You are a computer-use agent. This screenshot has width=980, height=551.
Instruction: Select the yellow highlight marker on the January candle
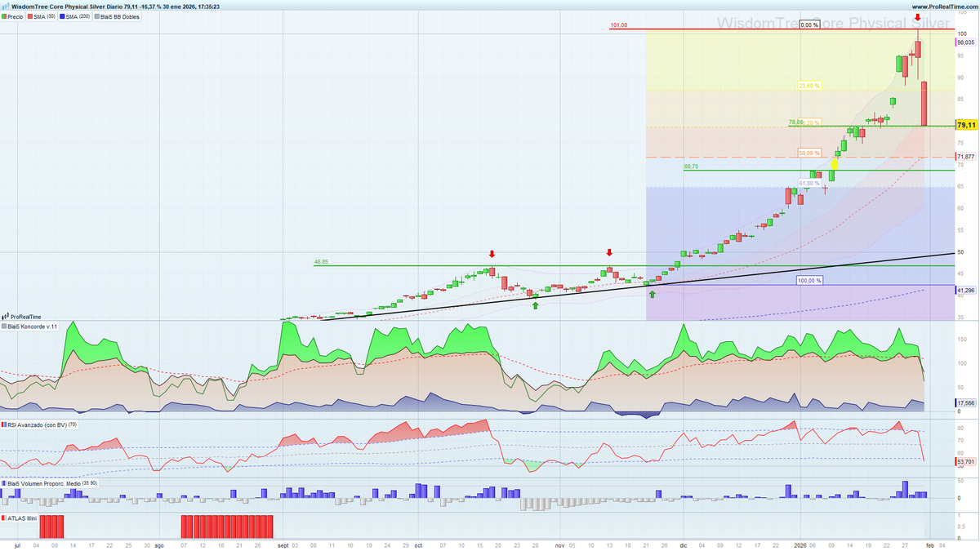tap(834, 163)
